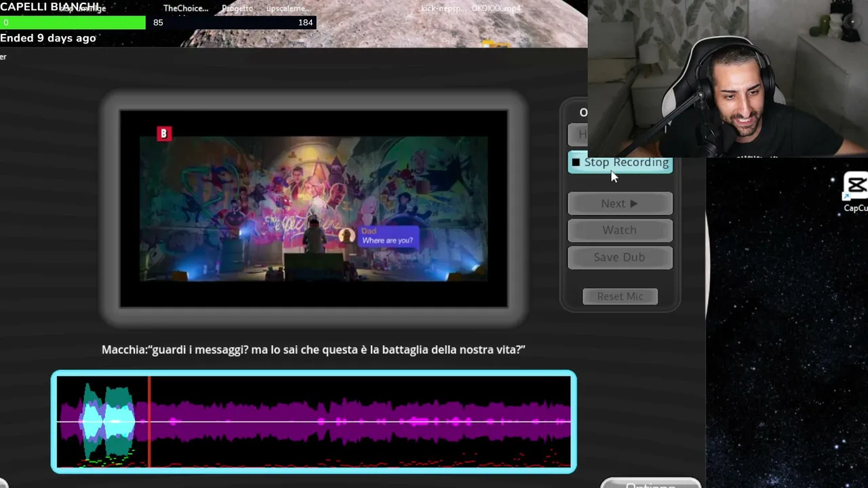The width and height of the screenshot is (868, 488).
Task: Stop the dub recording
Action: [x=620, y=163]
